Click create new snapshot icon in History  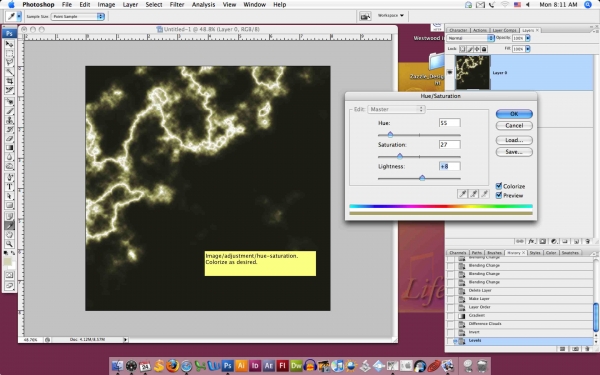tap(575, 349)
